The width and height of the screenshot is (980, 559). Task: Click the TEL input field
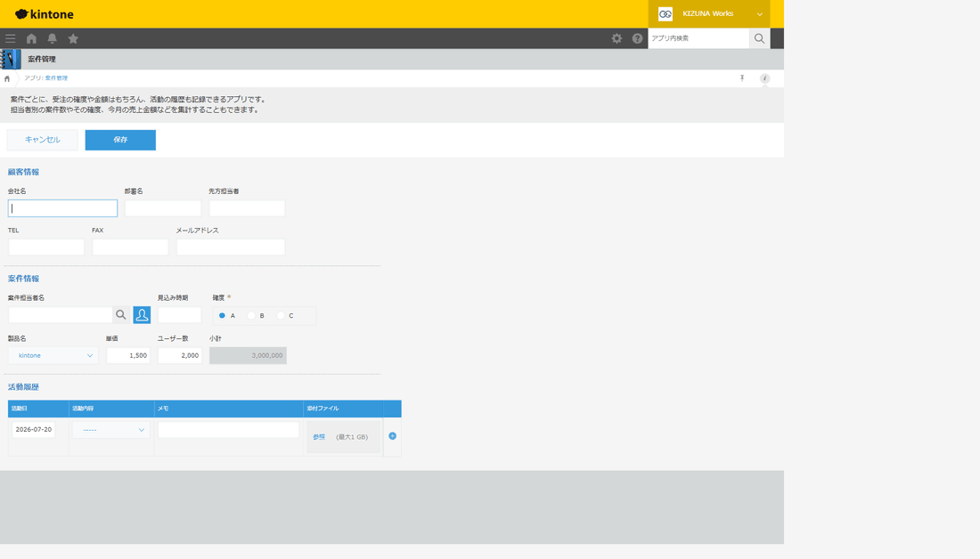(46, 247)
